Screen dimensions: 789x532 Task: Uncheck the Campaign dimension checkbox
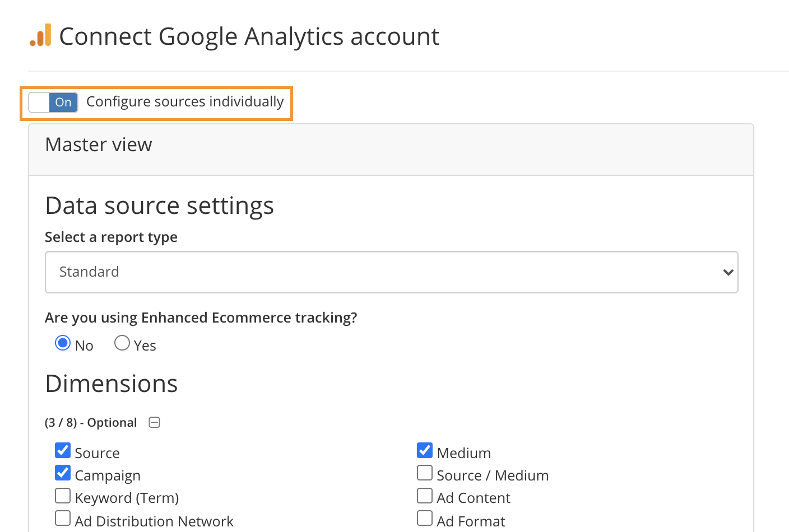[x=63, y=473]
